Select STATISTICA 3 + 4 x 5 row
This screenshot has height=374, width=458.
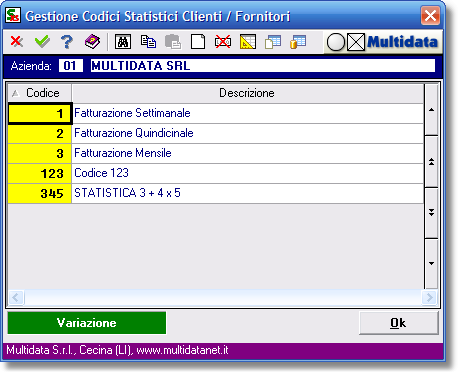click(247, 193)
